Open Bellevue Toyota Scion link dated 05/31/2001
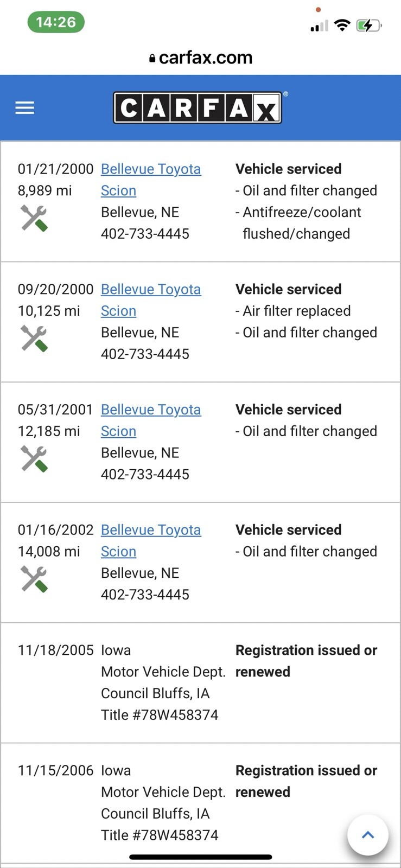The height and width of the screenshot is (868, 401). pos(151,410)
